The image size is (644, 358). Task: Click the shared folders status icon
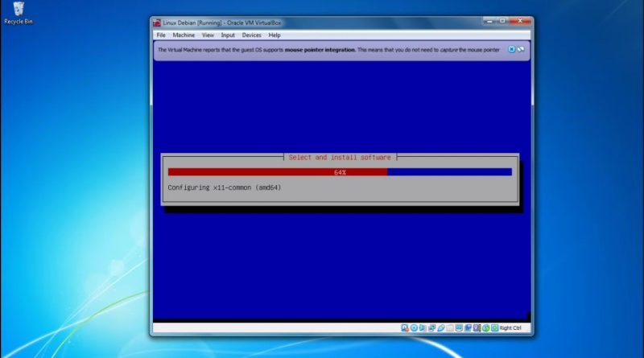coord(450,327)
